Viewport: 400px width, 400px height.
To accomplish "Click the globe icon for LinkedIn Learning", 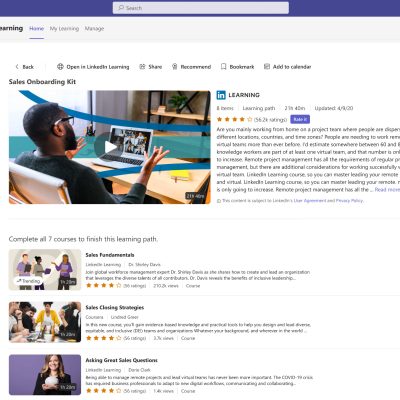I will pos(60,67).
